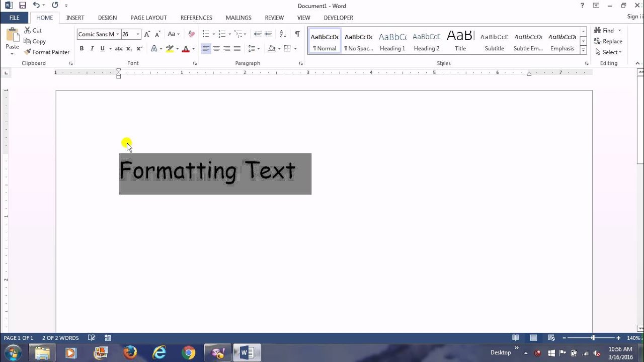
Task: Click the Increase Indent icon
Action: [269, 34]
